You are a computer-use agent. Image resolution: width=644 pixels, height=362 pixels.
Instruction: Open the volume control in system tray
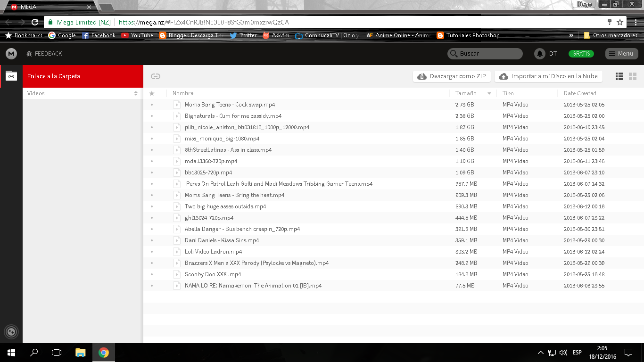pyautogui.click(x=563, y=353)
